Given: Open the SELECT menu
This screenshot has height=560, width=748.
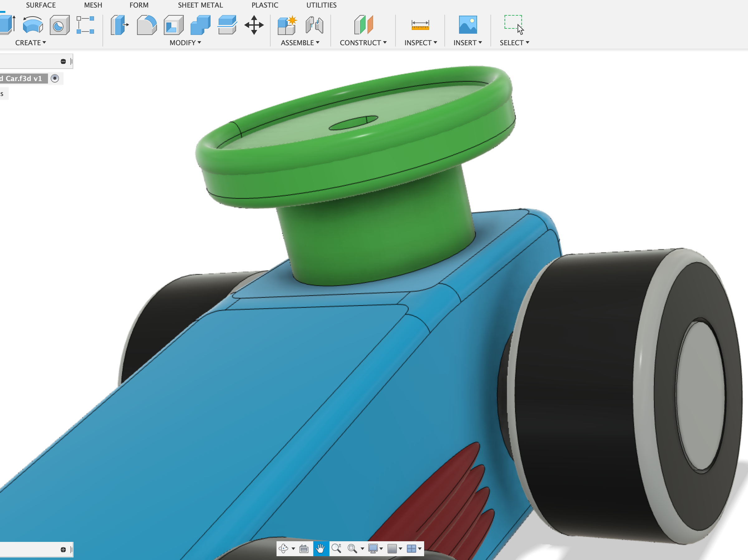Looking at the screenshot, I should [514, 43].
